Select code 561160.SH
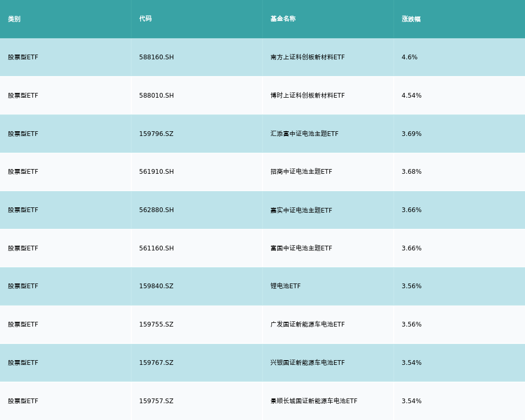This screenshot has width=525, height=420. (x=156, y=248)
